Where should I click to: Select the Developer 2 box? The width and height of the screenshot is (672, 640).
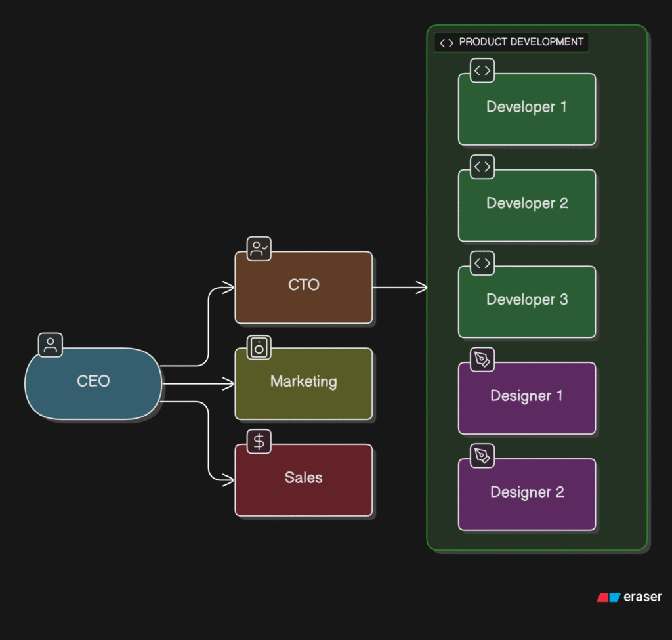tap(527, 205)
